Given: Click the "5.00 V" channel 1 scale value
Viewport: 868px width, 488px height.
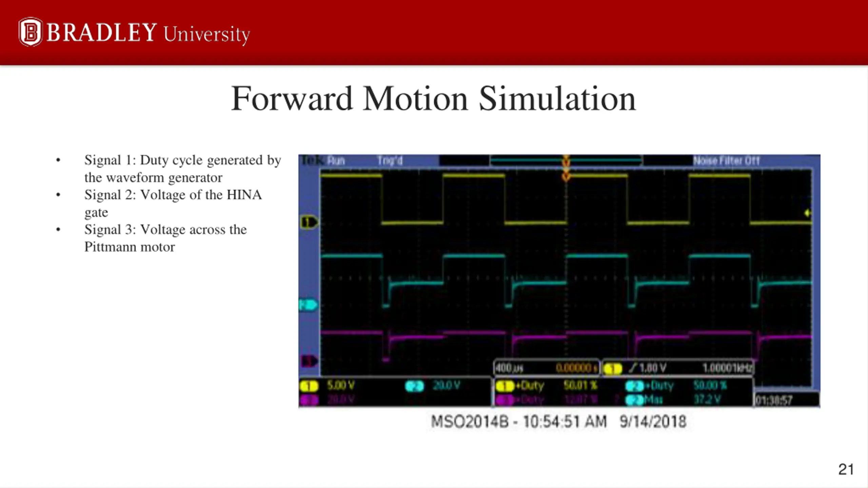Looking at the screenshot, I should point(341,385).
